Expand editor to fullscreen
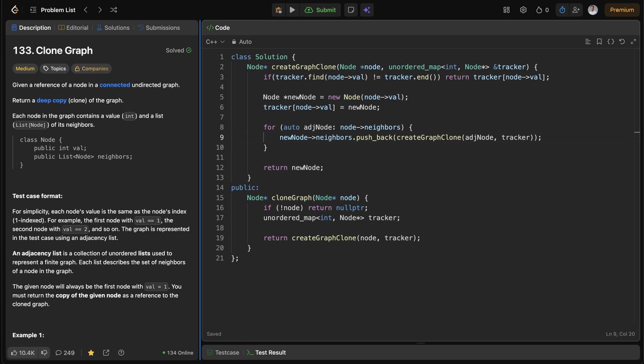 tap(633, 41)
